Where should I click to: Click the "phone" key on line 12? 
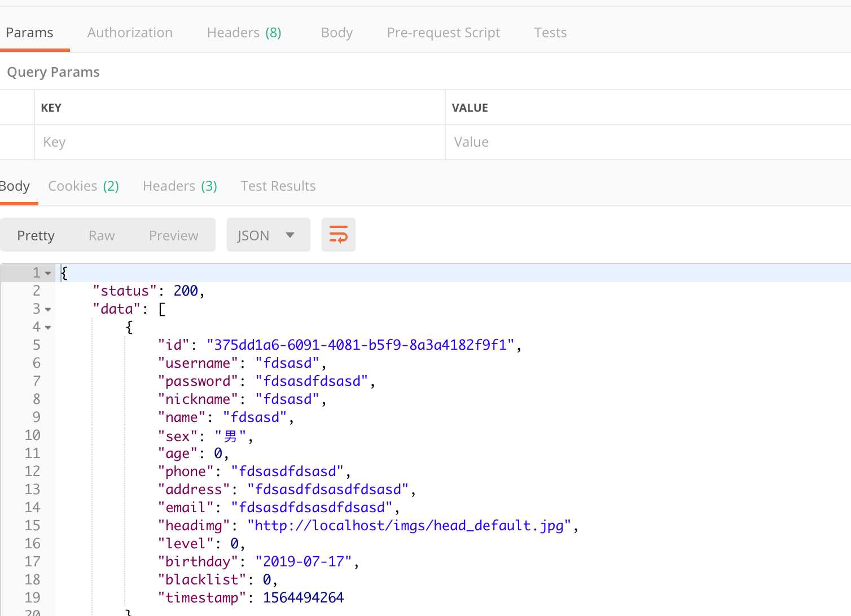click(x=186, y=472)
